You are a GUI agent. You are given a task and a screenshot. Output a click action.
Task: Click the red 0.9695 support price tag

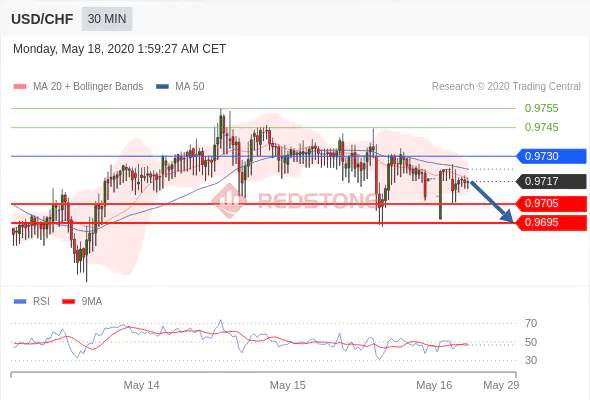(x=551, y=222)
